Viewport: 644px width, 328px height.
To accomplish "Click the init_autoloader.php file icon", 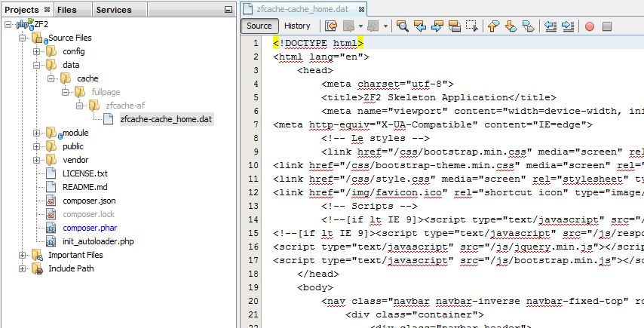I will 51,241.
